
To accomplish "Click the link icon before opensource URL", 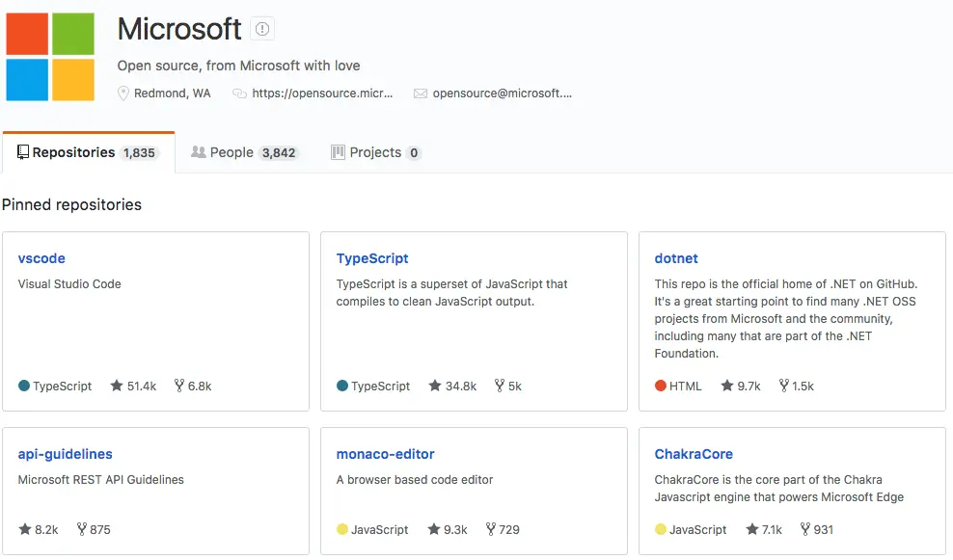I will tap(240, 93).
